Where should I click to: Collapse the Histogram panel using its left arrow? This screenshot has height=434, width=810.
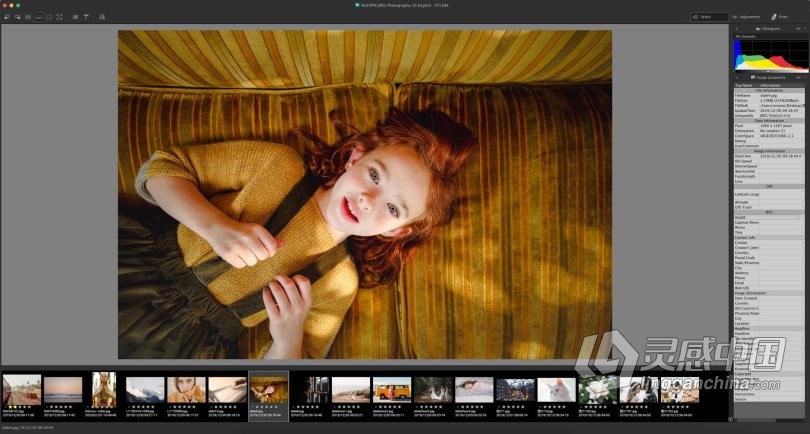pos(737,29)
